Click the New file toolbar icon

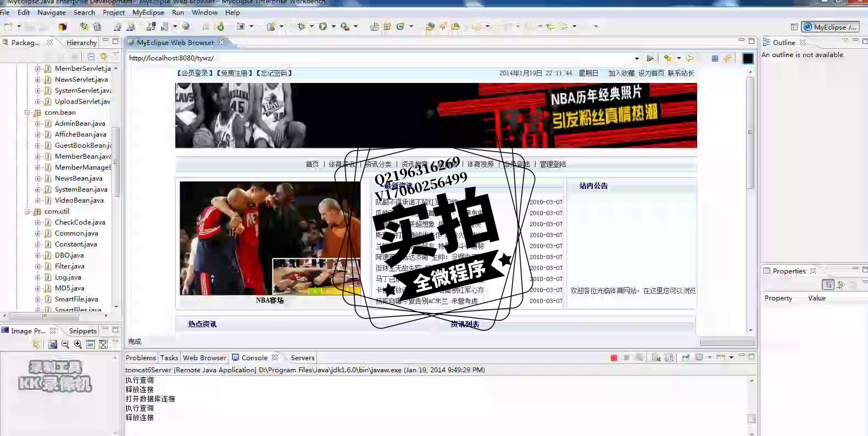tap(8, 26)
